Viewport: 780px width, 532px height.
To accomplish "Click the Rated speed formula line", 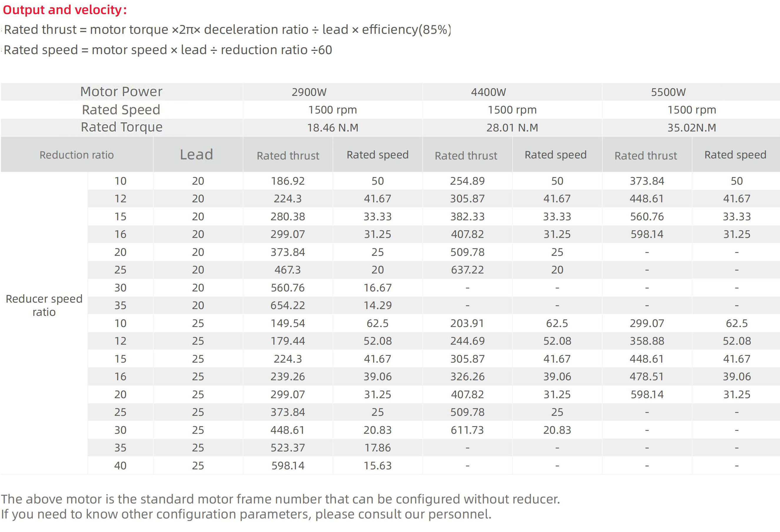I will pyautogui.click(x=168, y=50).
